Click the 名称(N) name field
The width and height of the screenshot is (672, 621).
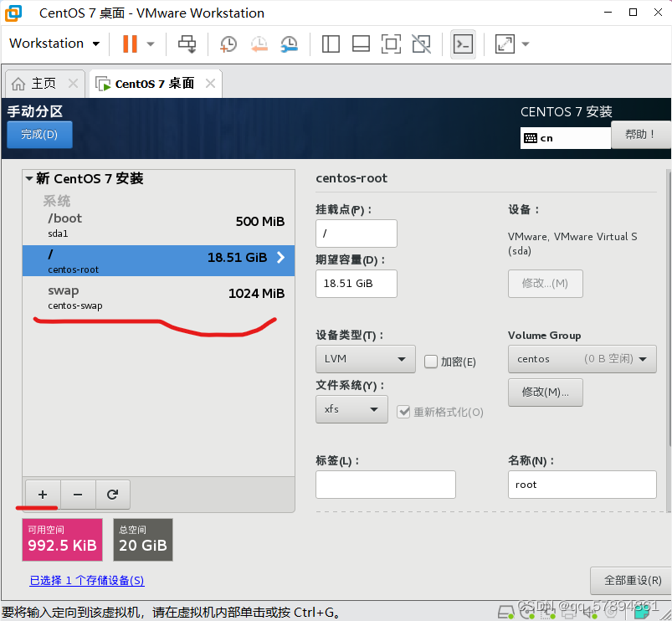click(582, 485)
